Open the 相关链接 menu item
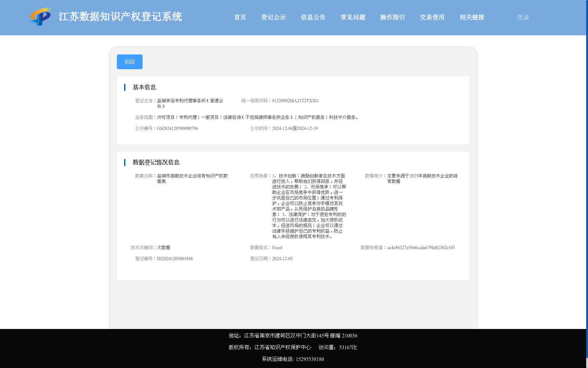 (472, 17)
